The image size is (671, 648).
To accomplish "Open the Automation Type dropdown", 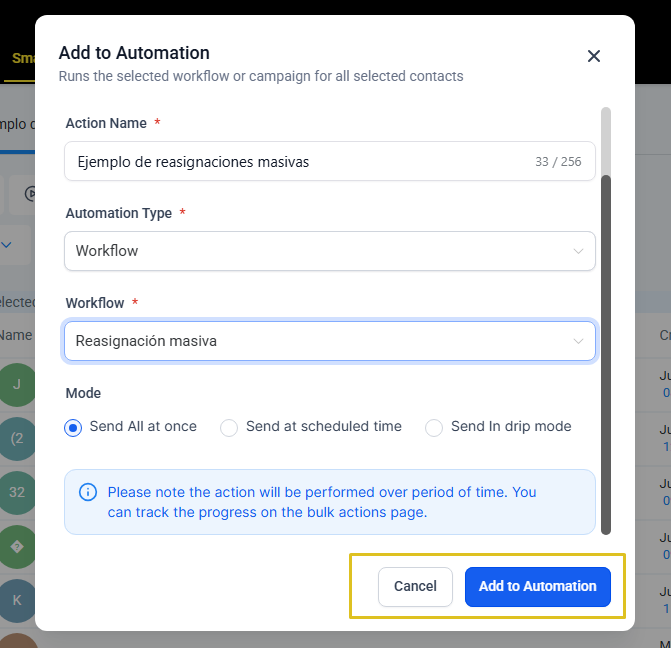I will pyautogui.click(x=330, y=251).
